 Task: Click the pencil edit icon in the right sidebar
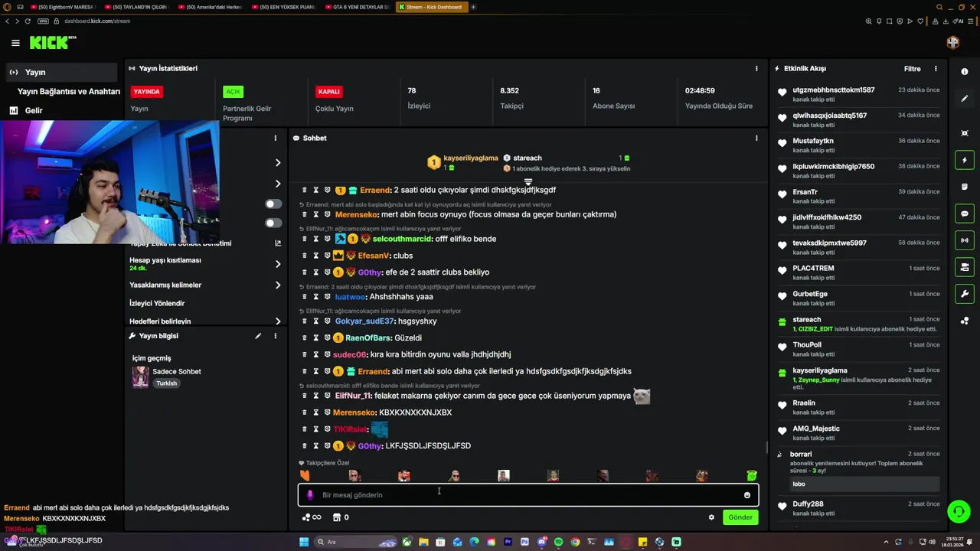[965, 99]
